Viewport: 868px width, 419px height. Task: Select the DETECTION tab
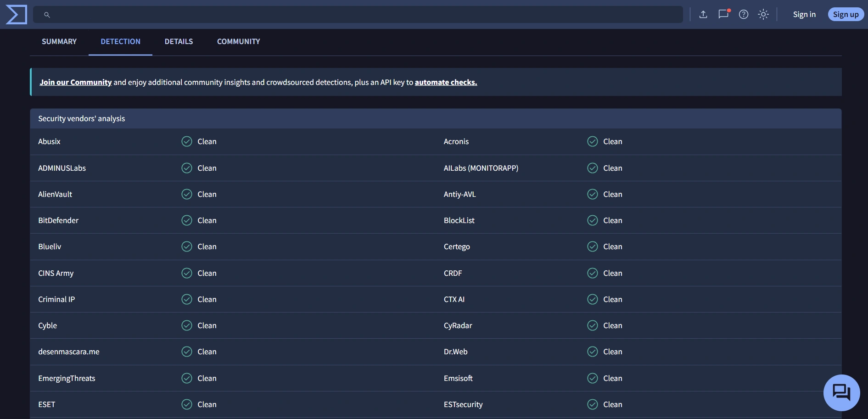pyautogui.click(x=121, y=41)
